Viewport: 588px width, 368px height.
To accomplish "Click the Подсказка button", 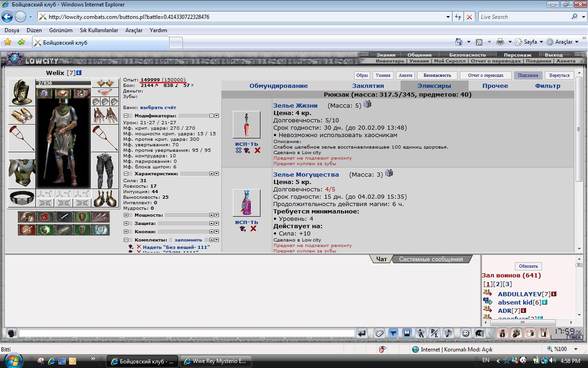I will click(528, 75).
